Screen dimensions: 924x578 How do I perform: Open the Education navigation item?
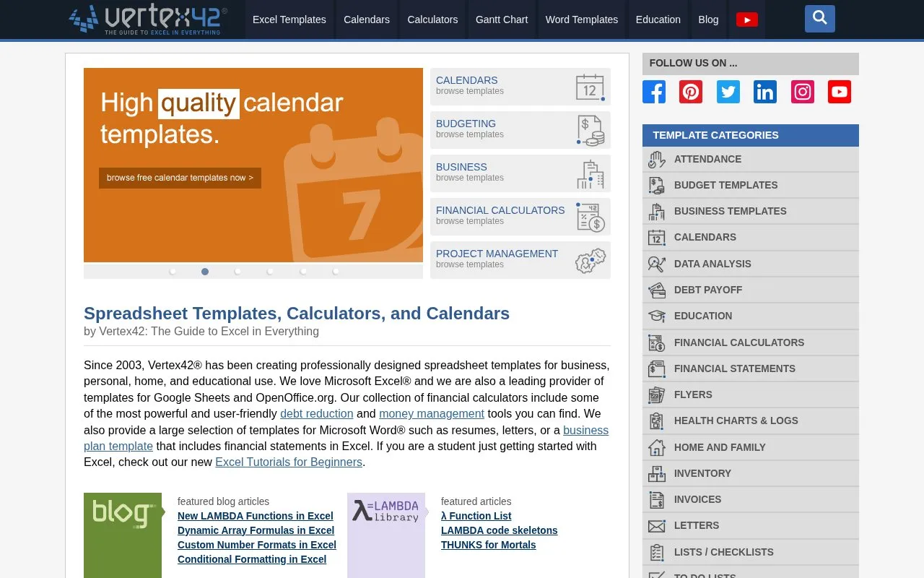click(658, 20)
